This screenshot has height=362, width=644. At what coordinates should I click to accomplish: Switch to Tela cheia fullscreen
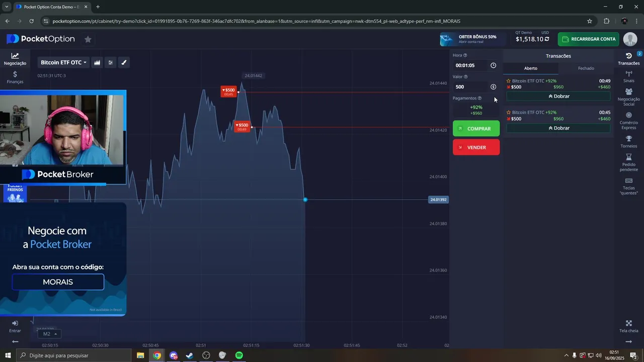(629, 326)
